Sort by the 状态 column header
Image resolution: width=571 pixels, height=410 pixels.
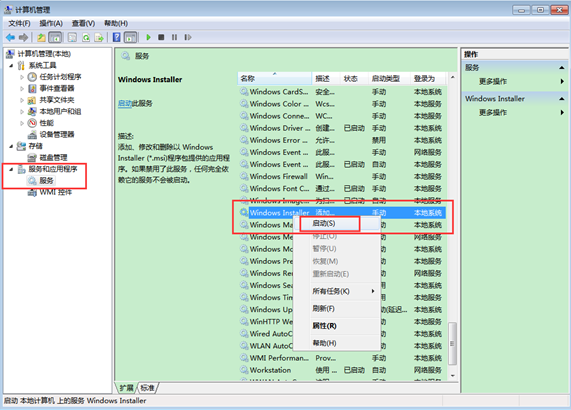pos(354,79)
